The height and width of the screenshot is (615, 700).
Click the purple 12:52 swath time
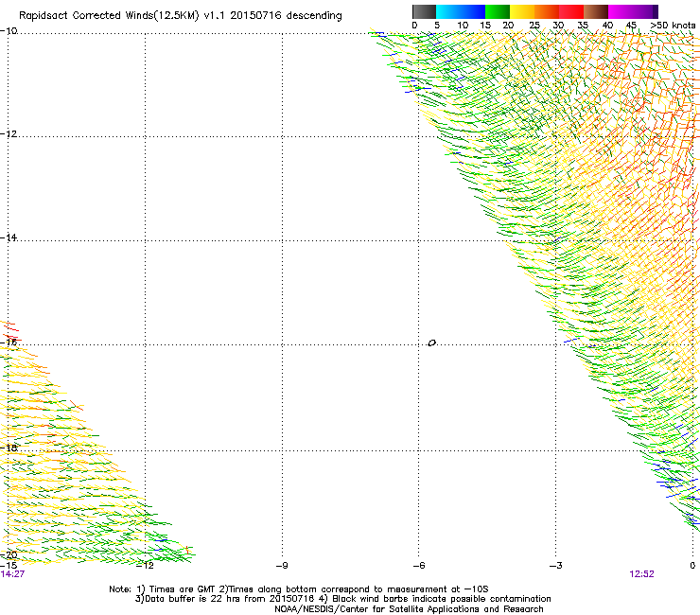(x=641, y=574)
